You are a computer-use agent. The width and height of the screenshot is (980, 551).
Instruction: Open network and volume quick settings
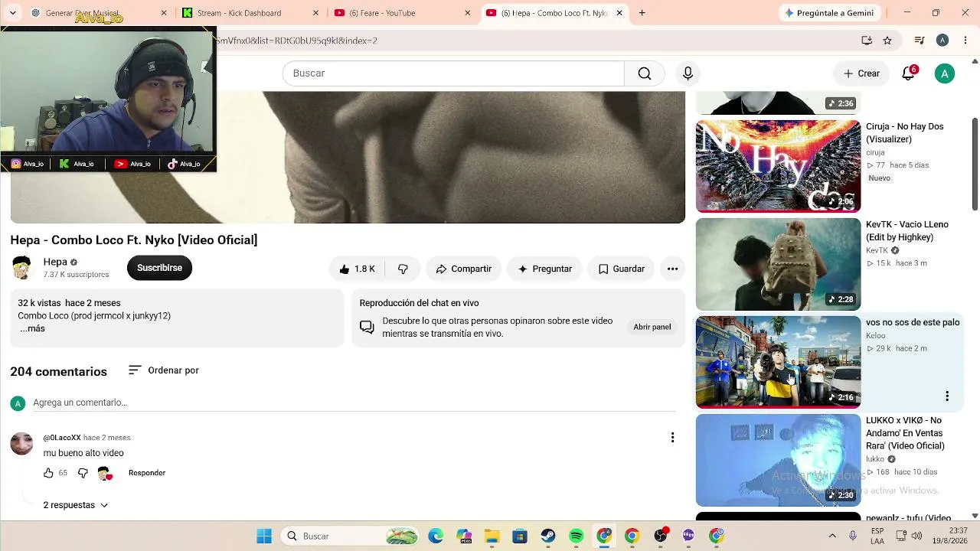click(x=909, y=536)
